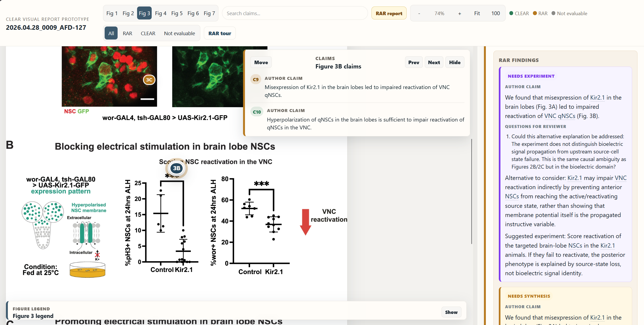Image resolution: width=644 pixels, height=325 pixels.
Task: Click the brain lobe expression pattern diagram
Action: click(x=43, y=225)
